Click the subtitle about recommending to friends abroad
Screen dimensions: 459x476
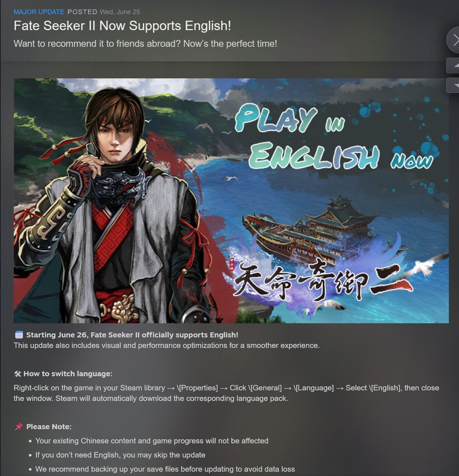click(146, 44)
